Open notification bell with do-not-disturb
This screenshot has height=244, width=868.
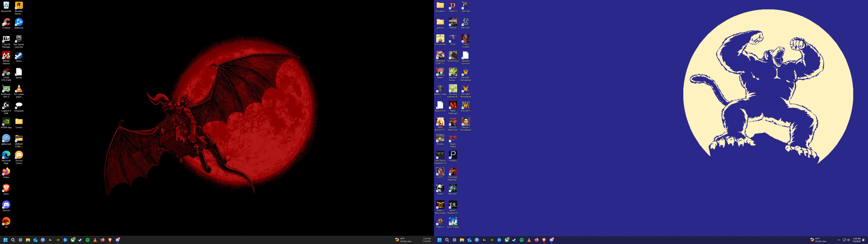(863, 240)
